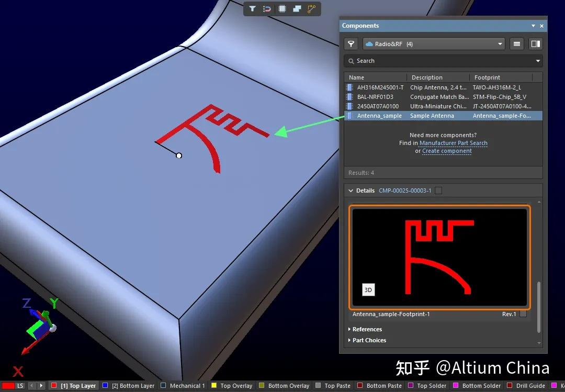Select the Antenna_sample component row

point(443,115)
